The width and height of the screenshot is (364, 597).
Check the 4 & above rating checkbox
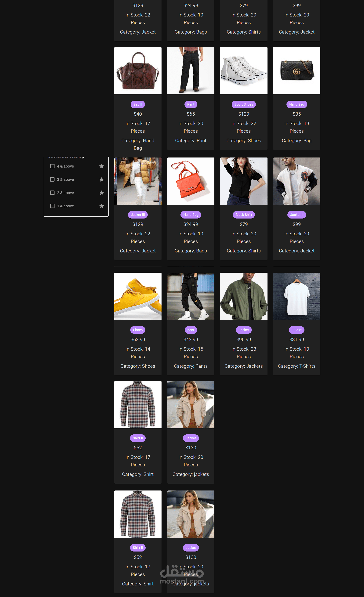pos(52,166)
